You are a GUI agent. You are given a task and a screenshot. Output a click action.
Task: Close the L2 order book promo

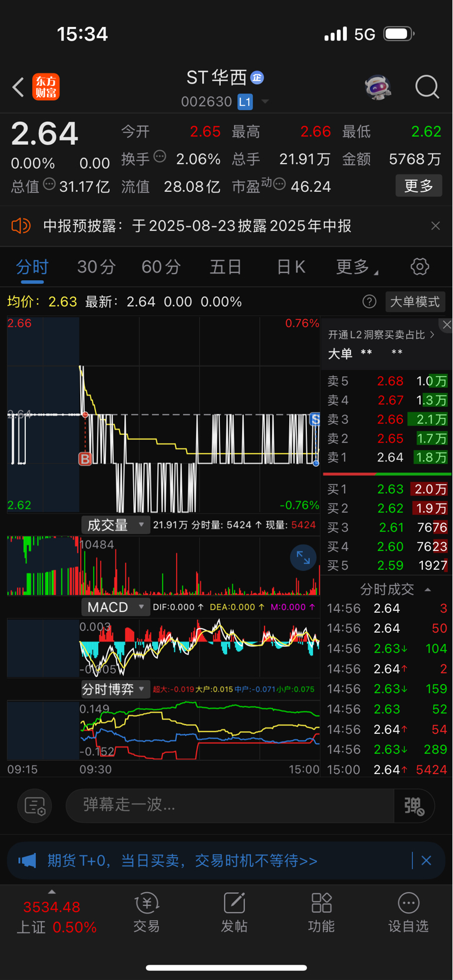click(447, 325)
